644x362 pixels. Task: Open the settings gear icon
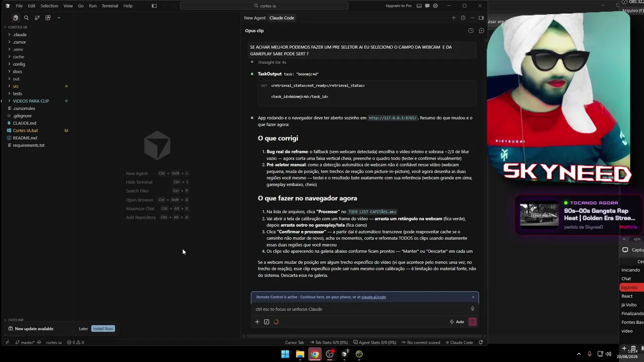pyautogui.click(x=435, y=6)
